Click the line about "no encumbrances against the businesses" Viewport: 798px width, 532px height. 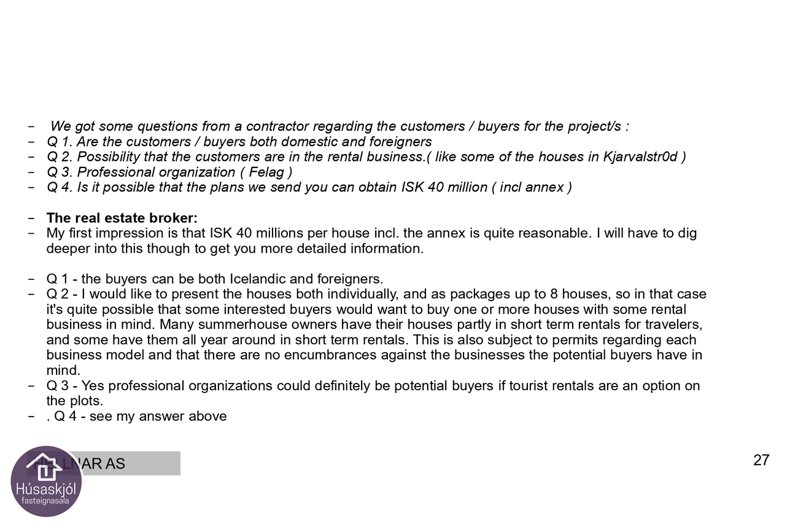pos(374,355)
